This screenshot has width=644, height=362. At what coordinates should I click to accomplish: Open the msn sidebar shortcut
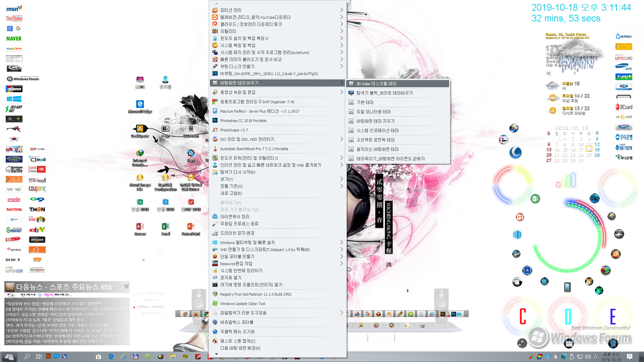tap(14, 8)
